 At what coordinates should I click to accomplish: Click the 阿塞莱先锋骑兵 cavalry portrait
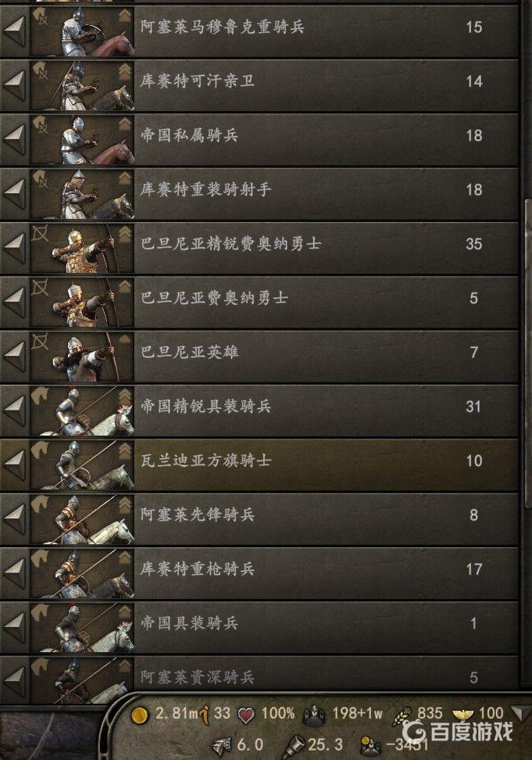pyautogui.click(x=82, y=520)
